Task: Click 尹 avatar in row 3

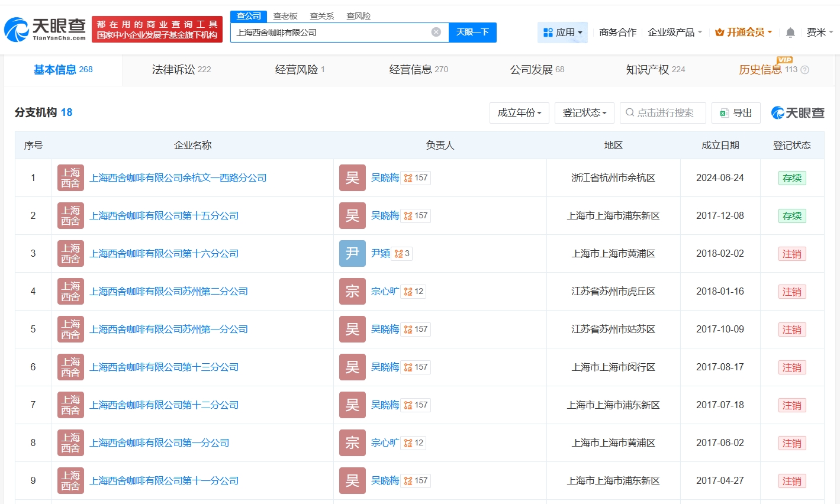Action: point(352,254)
